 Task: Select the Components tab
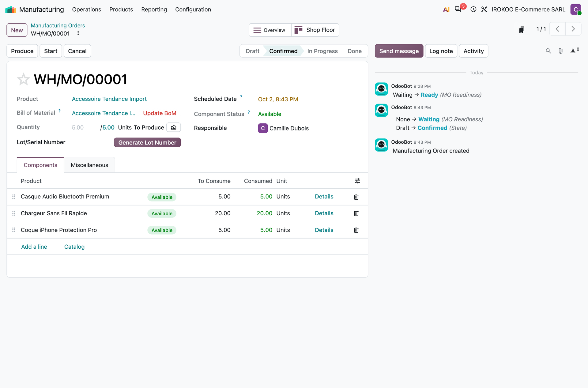(x=40, y=165)
